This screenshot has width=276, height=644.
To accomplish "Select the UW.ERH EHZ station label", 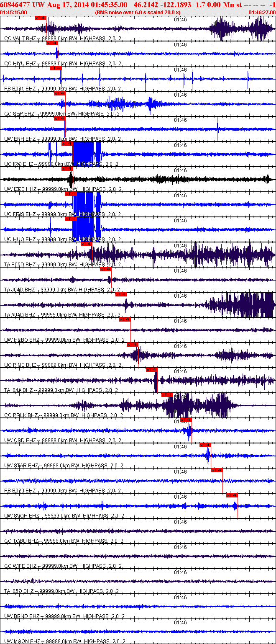I will click(x=20, y=139).
